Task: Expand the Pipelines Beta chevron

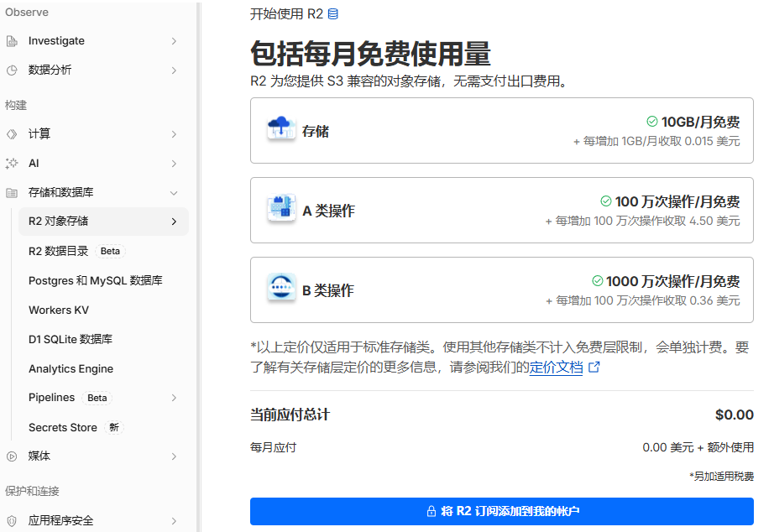Action: [174, 398]
